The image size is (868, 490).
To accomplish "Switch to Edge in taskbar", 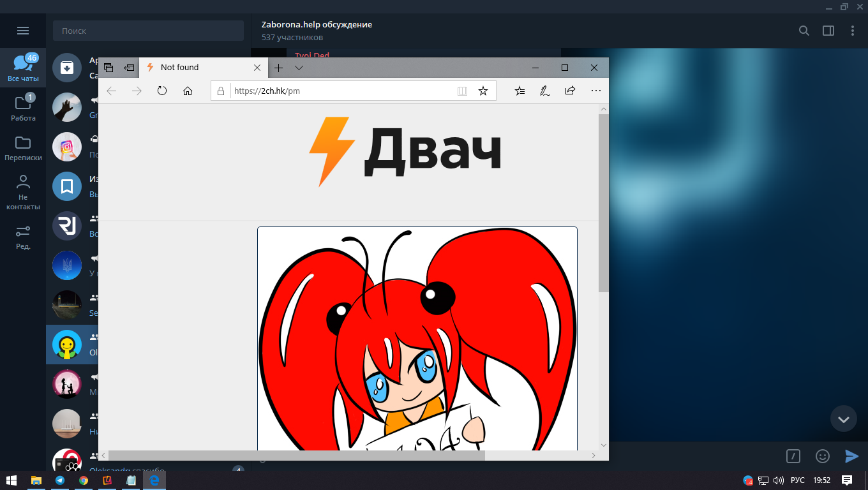I will click(154, 480).
